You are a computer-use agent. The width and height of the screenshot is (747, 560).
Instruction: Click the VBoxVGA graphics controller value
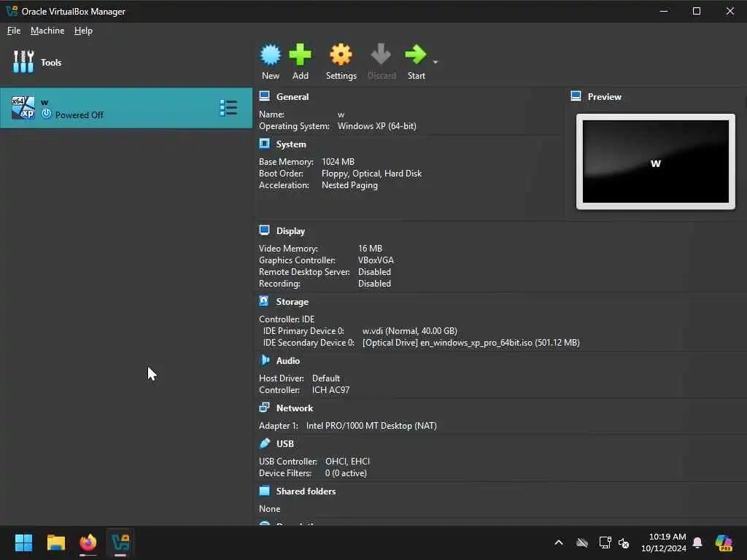click(x=376, y=260)
